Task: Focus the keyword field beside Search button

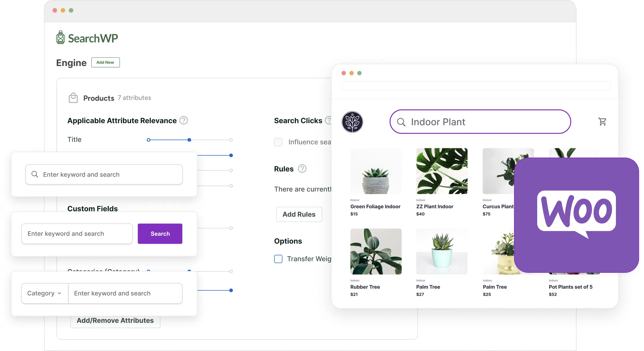Action: 77,234
